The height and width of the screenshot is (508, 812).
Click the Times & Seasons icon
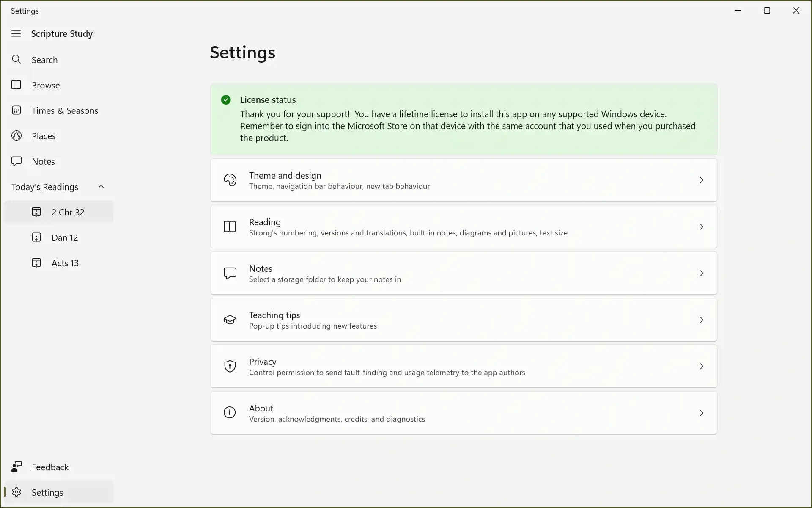coord(16,110)
